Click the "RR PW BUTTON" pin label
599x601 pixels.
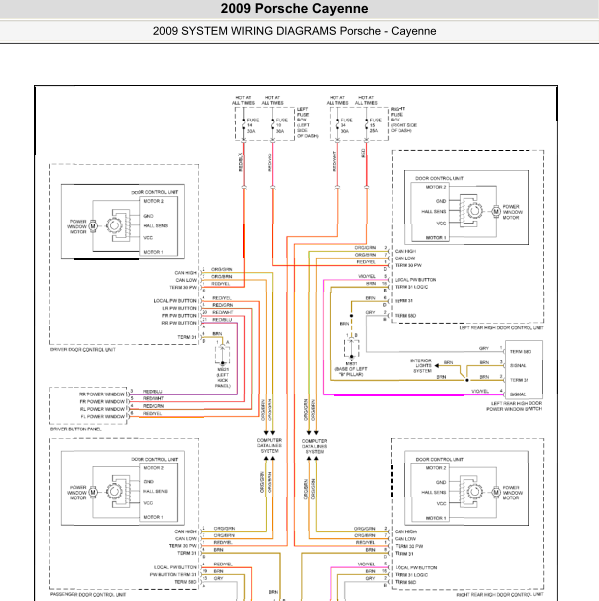pyautogui.click(x=179, y=323)
